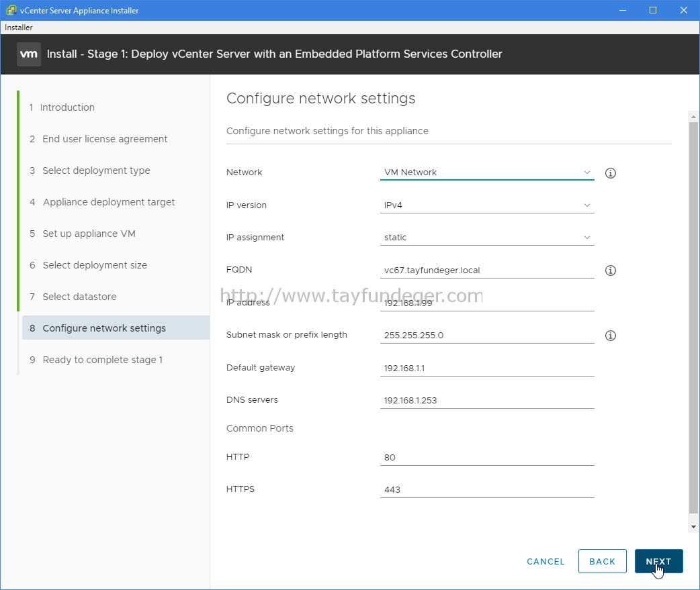Focus the FQDN input field
The width and height of the screenshot is (700, 590).
(x=486, y=271)
